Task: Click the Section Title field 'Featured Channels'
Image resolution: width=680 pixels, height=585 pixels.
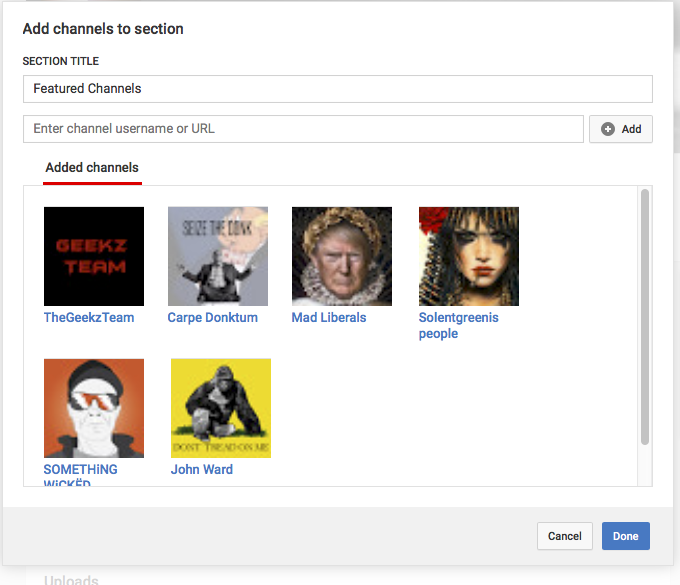Action: (x=337, y=89)
